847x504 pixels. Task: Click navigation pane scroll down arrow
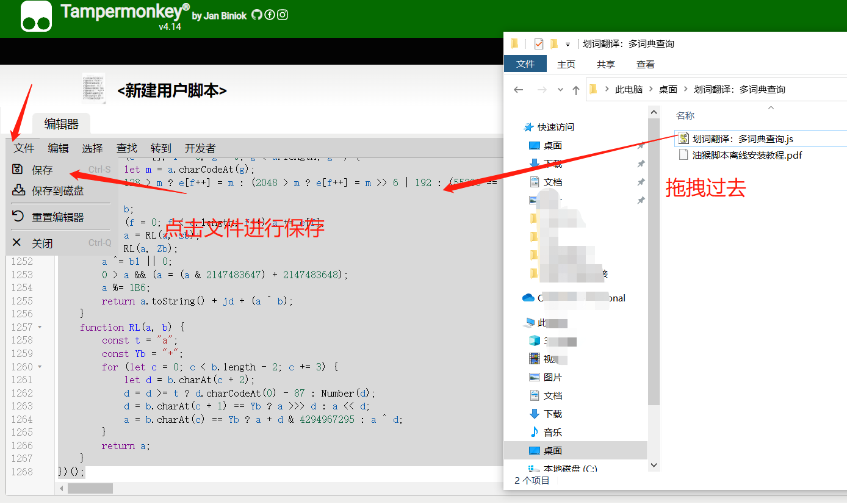coord(654,465)
